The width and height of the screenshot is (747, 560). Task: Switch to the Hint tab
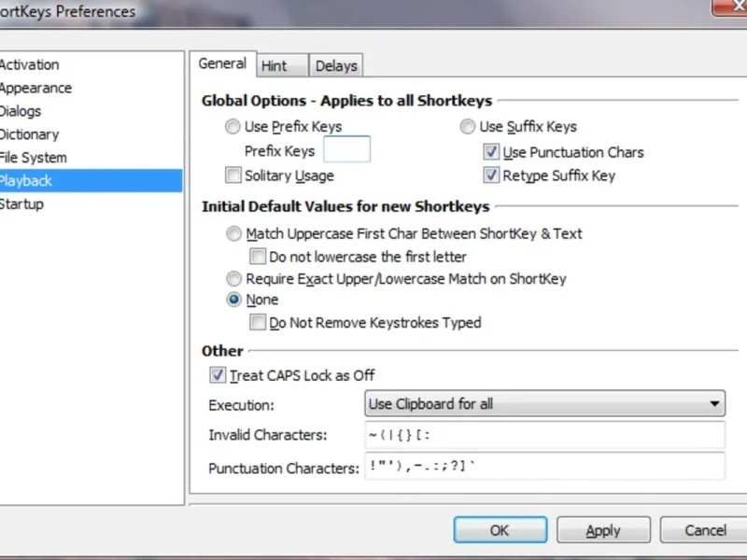(282, 65)
